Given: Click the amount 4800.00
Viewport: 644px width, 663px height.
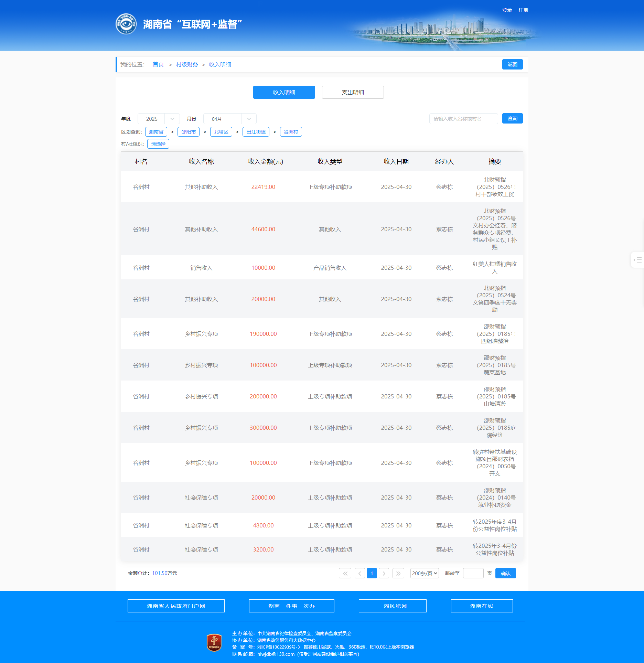Looking at the screenshot, I should pyautogui.click(x=263, y=525).
